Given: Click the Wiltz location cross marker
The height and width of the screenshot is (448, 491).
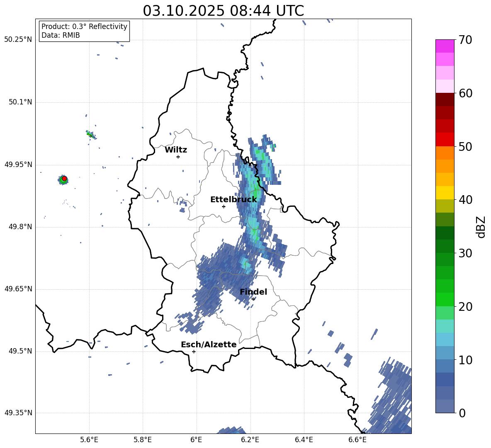Looking at the screenshot, I should click(x=178, y=157).
